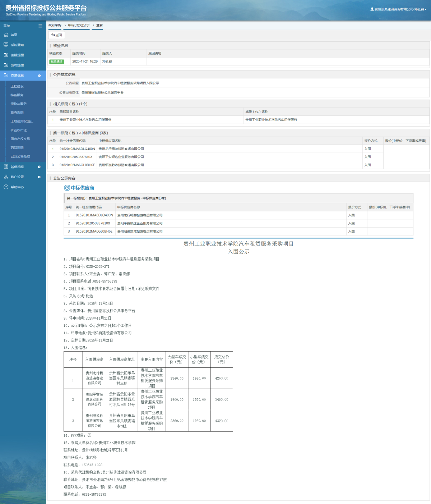Collapse the sidebar using the hamburger menu icon

point(40,26)
